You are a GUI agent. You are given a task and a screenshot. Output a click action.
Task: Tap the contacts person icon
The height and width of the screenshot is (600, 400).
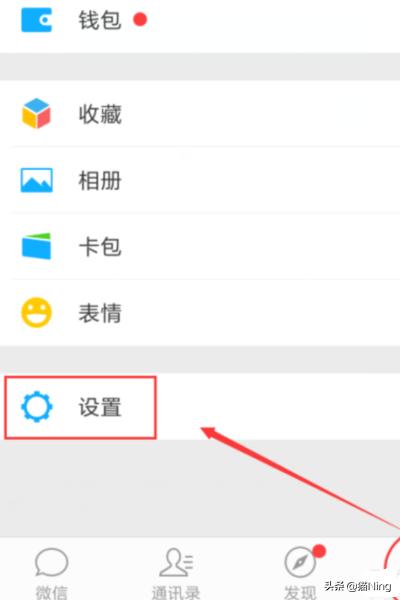(x=176, y=562)
